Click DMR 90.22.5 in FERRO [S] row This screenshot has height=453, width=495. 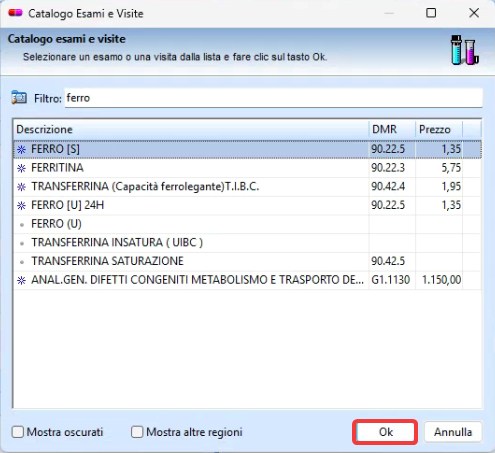(388, 149)
